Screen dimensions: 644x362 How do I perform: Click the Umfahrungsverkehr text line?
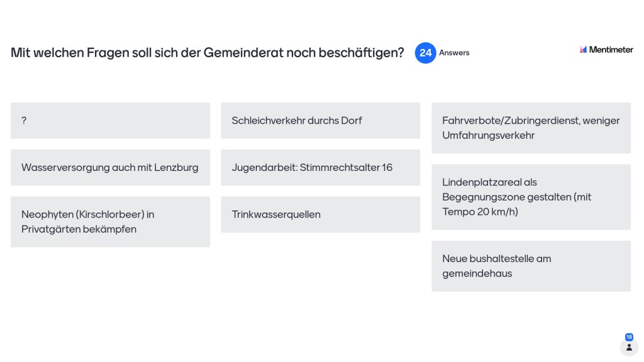[x=488, y=136]
